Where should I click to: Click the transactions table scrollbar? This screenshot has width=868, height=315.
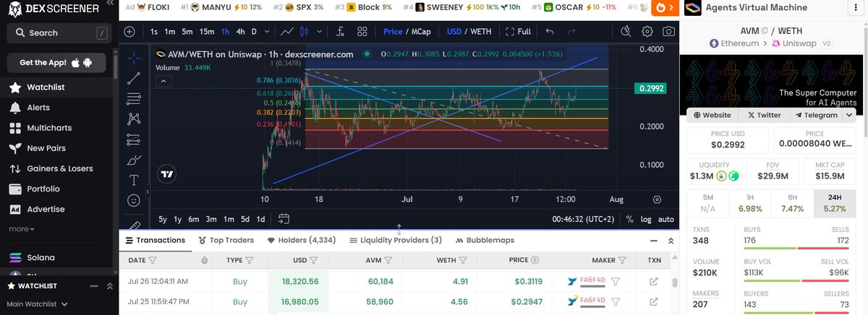(675, 282)
